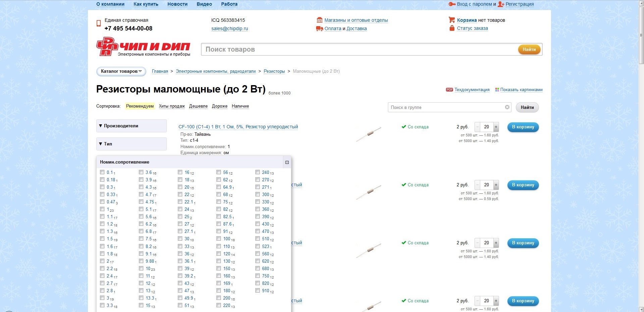Screen dimensions: 644x312
Task: Sort products by cheapest first
Action: pyautogui.click(x=198, y=106)
